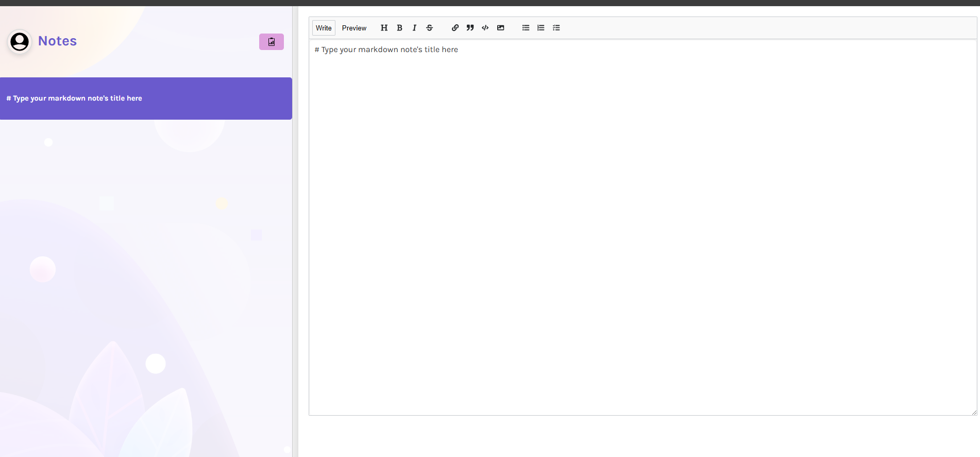Viewport: 980px width, 457px height.
Task: Add an ordered numbered list
Action: (541, 28)
